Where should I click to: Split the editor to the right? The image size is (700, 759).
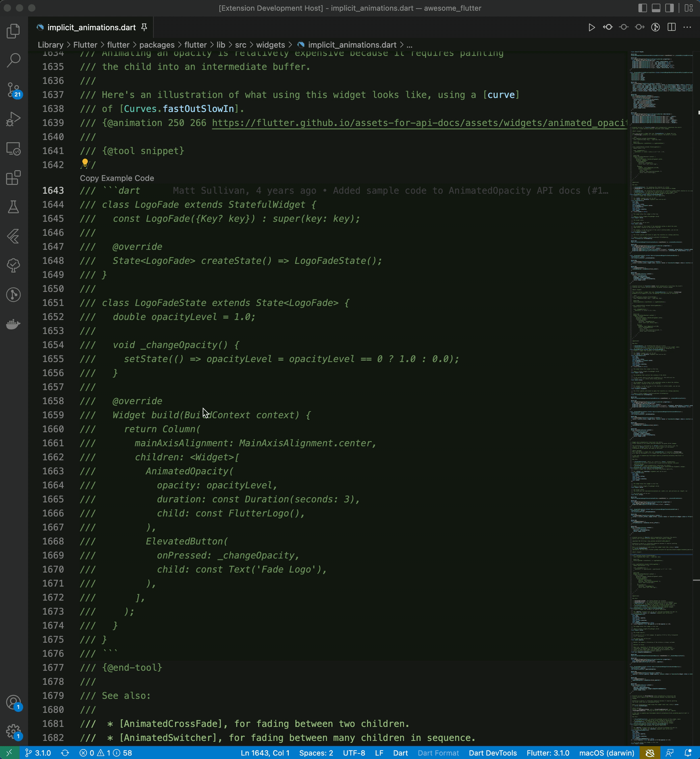[x=672, y=27]
